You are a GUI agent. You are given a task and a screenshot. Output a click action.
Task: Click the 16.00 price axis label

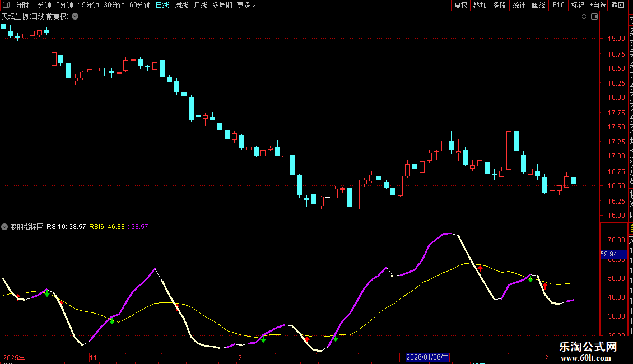[x=616, y=215]
